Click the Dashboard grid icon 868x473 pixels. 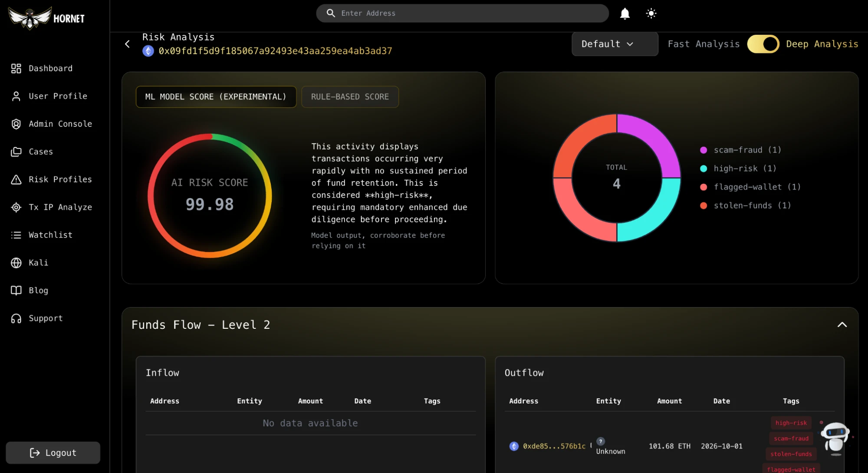tap(16, 68)
